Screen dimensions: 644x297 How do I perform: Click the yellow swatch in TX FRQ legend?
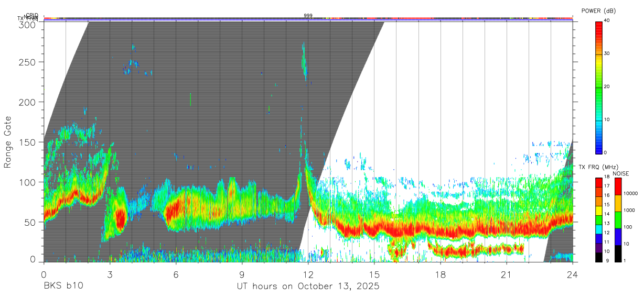599,211
